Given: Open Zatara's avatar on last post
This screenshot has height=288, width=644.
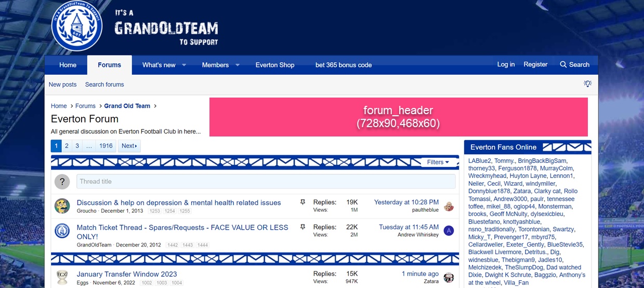Looking at the screenshot, I should pyautogui.click(x=449, y=277).
